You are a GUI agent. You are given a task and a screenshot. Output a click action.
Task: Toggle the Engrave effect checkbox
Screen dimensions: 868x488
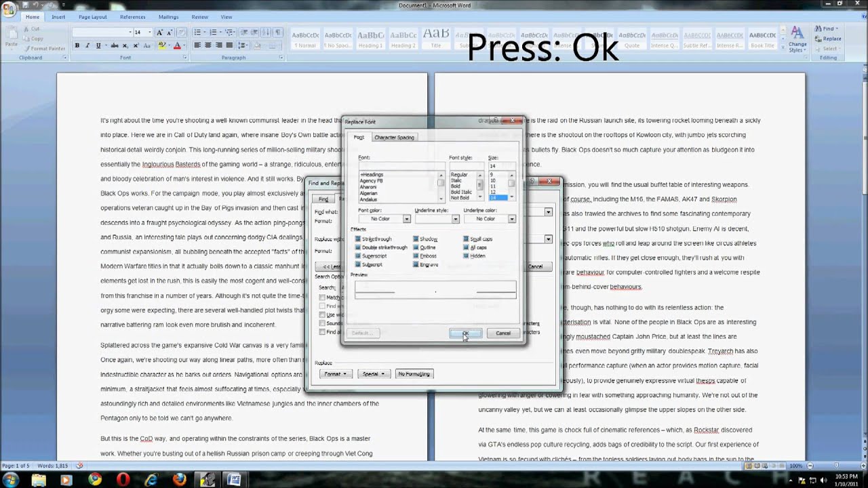point(416,264)
